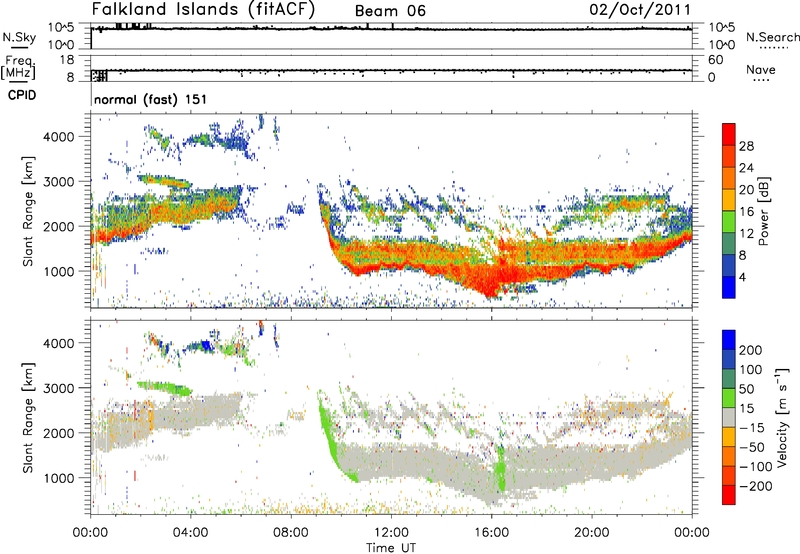800x554 pixels.
Task: Click the "4000" tick of the power panel
Action: tap(58, 137)
